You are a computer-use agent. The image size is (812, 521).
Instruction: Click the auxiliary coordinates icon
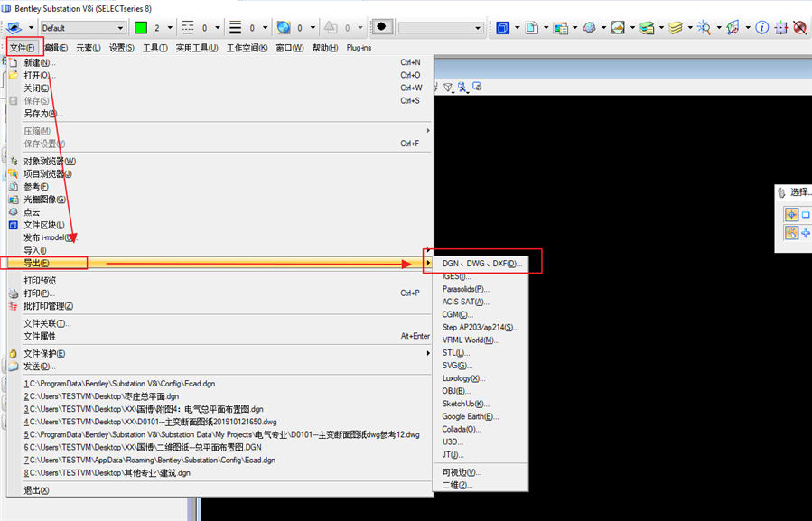[x=733, y=27]
